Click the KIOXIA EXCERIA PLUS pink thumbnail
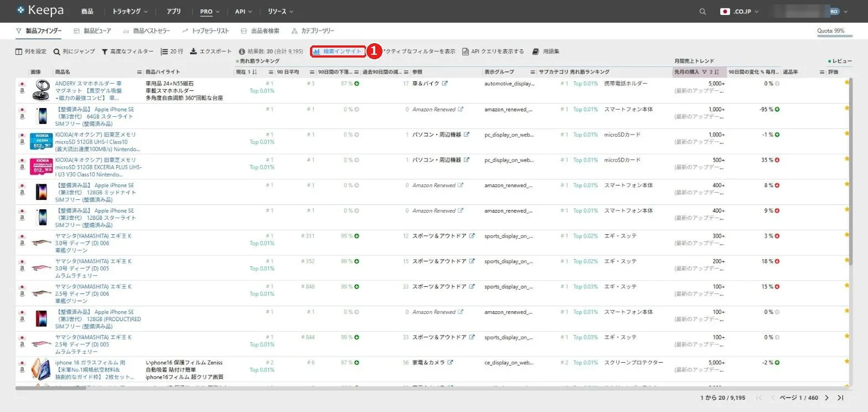868x412 pixels. (41, 167)
